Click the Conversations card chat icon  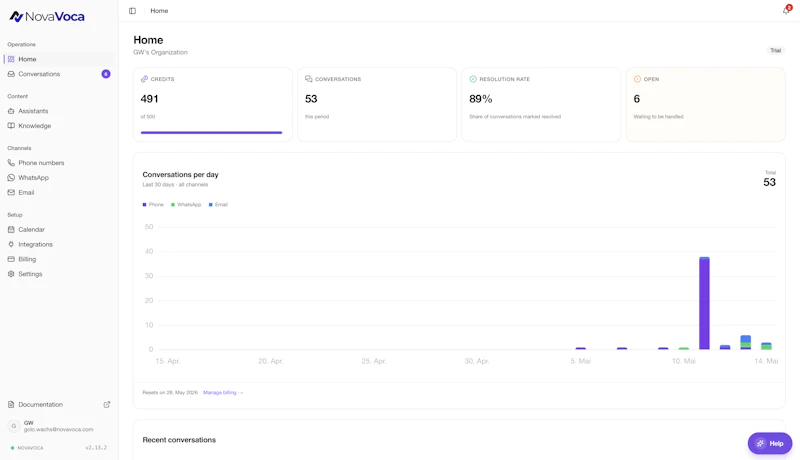(309, 79)
